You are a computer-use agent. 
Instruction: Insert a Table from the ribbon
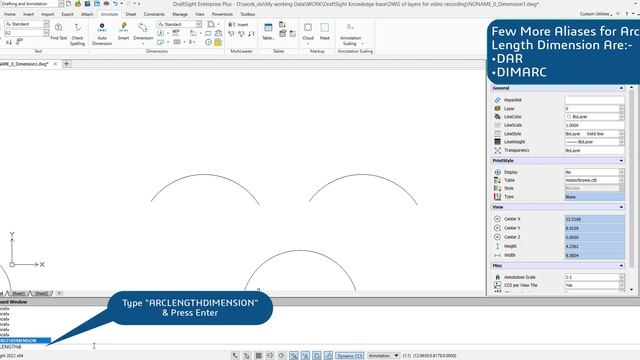pos(268,32)
